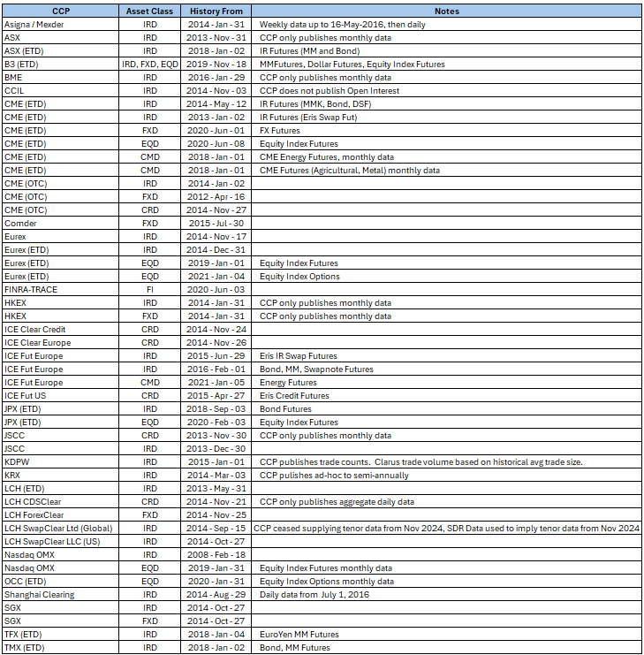The image size is (644, 655).
Task: Click the Asset Class column header
Action: pos(149,11)
